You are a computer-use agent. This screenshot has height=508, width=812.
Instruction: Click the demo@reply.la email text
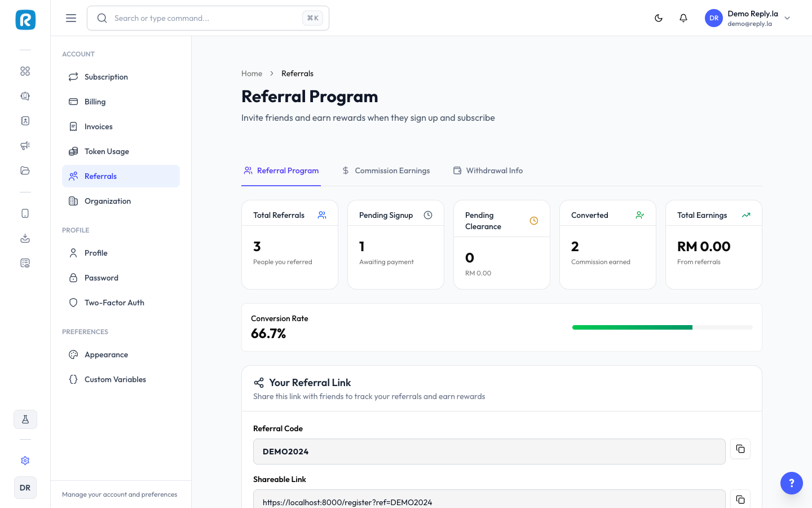pos(749,24)
